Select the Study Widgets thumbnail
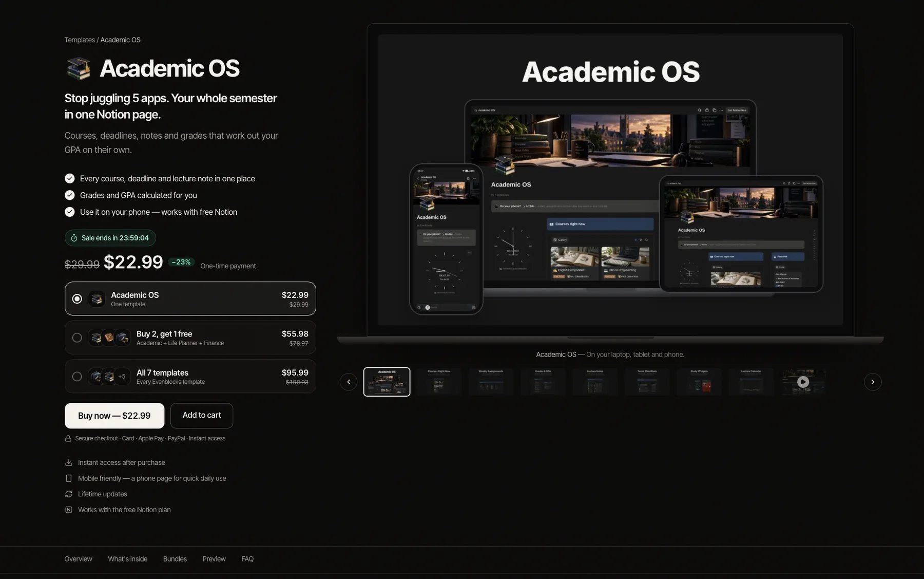This screenshot has height=579, width=924. tap(699, 382)
